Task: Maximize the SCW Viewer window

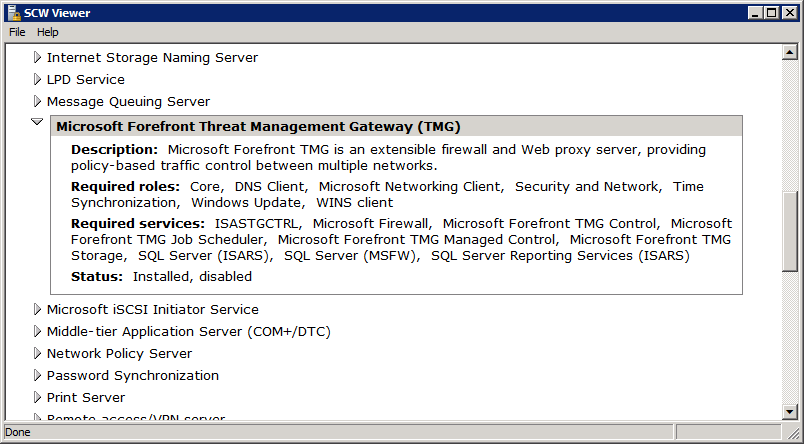Action: [x=771, y=13]
